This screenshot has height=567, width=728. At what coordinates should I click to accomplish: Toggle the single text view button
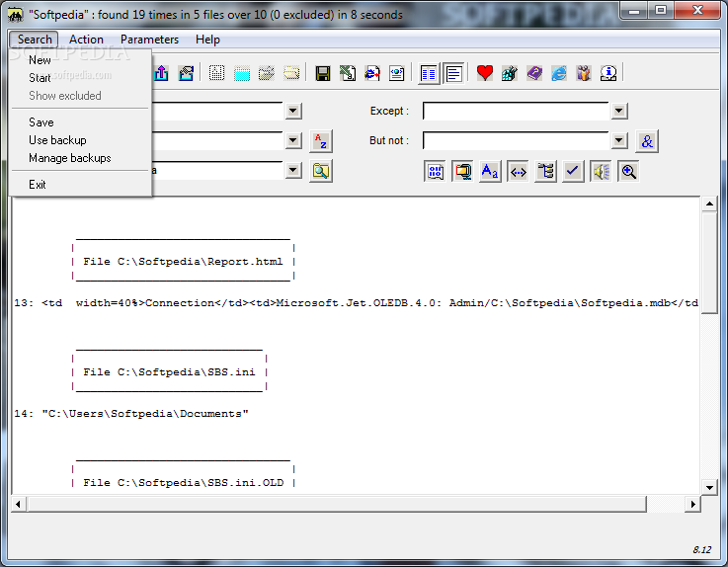(453, 73)
